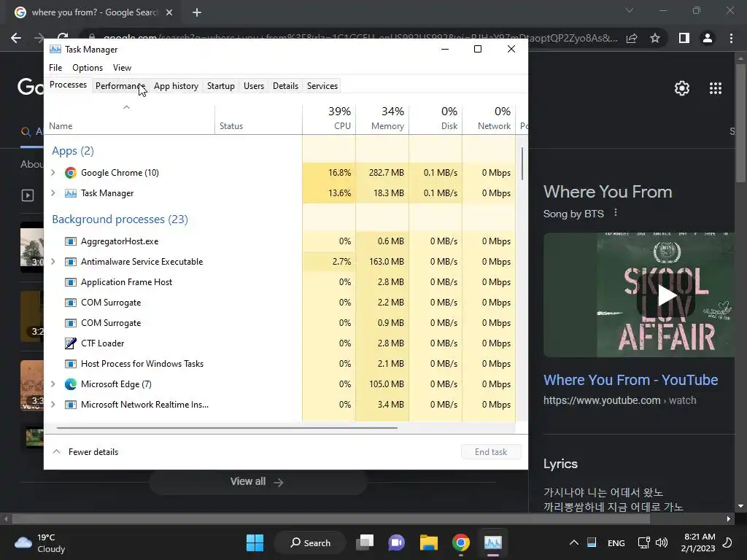The height and width of the screenshot is (560, 747).
Task: Bookmark this page with the star icon
Action: pos(655,38)
